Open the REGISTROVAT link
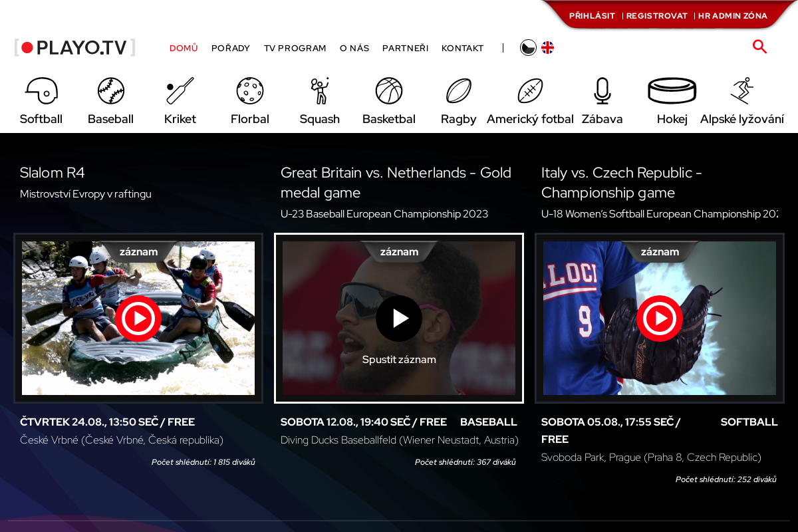Image resolution: width=798 pixels, height=532 pixels. click(x=657, y=15)
